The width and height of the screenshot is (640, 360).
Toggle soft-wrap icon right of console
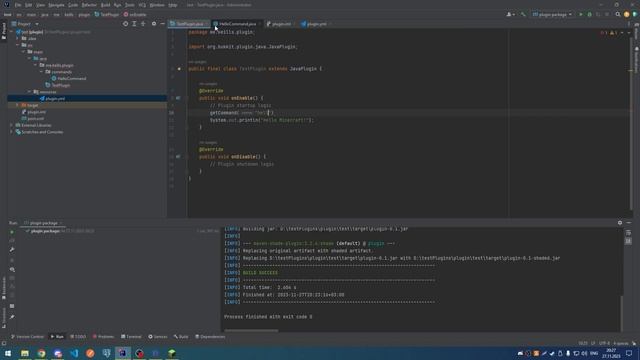click(628, 233)
